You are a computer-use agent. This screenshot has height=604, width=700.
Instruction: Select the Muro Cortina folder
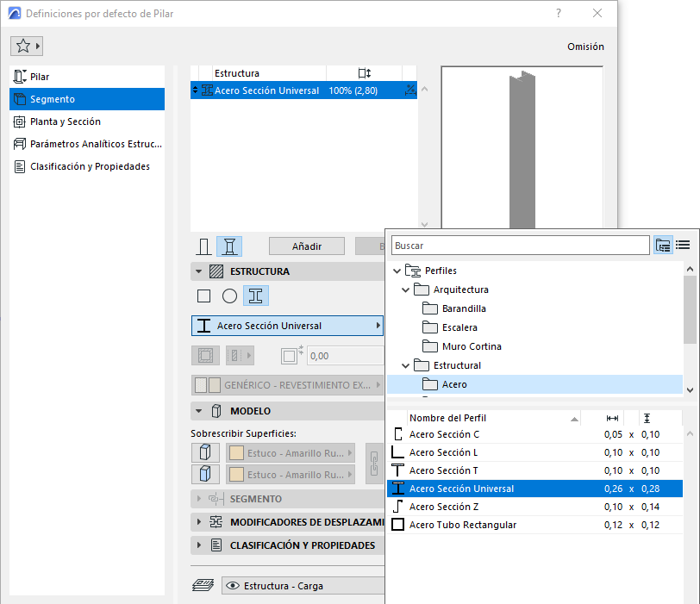tap(472, 346)
